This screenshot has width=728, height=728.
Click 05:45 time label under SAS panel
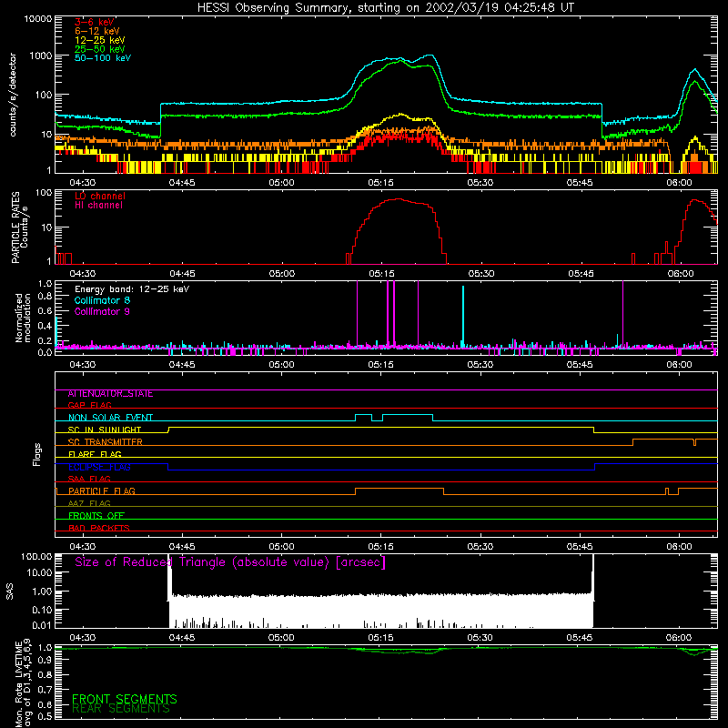580,638
